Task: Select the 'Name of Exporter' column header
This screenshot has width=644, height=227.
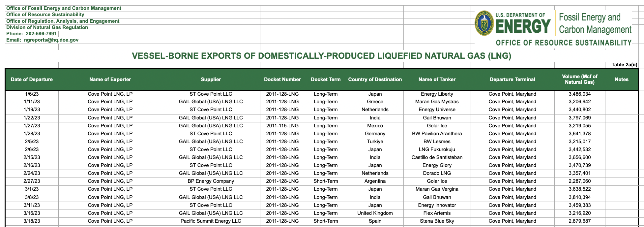Action: click(x=110, y=80)
